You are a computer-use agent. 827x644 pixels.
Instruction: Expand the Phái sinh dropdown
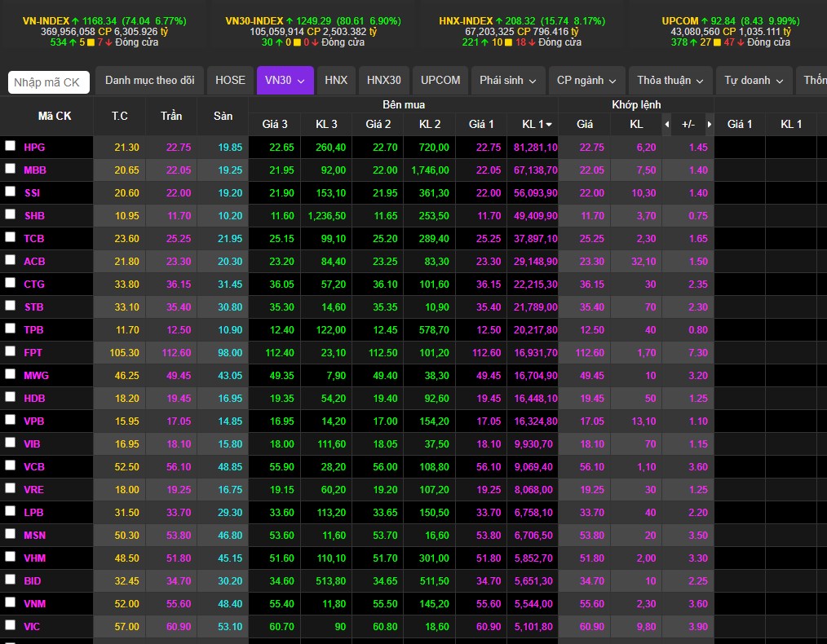pos(507,80)
